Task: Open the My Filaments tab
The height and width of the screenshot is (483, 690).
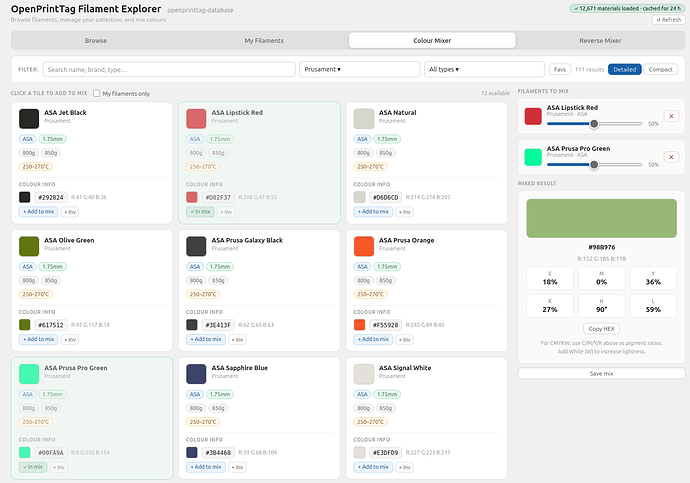Action: (264, 40)
